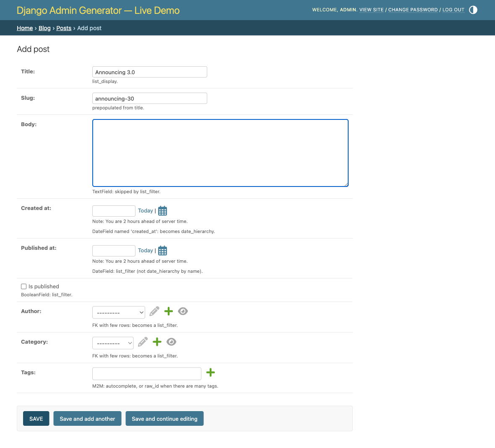Click the 'Add post' page heading
The height and width of the screenshot is (448, 495).
(33, 49)
